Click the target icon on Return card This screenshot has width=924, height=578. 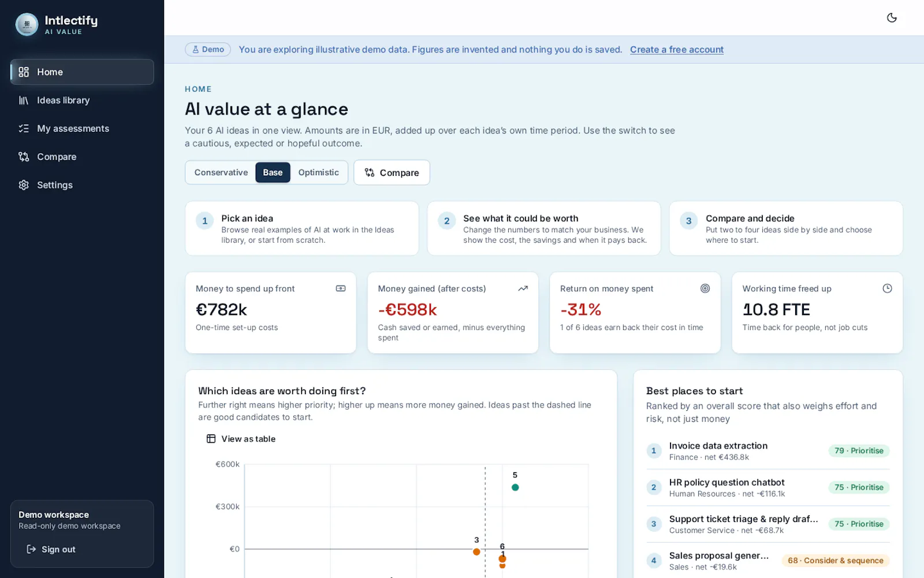click(705, 288)
